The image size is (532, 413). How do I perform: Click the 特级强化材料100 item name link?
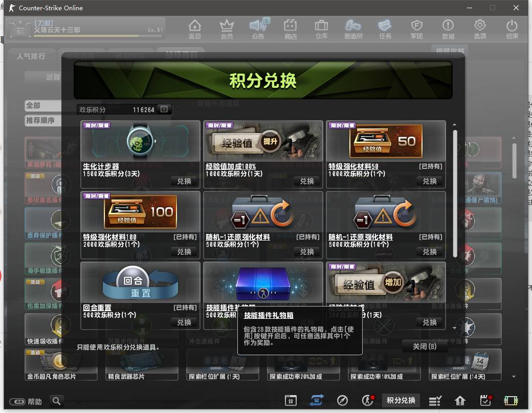(x=109, y=237)
